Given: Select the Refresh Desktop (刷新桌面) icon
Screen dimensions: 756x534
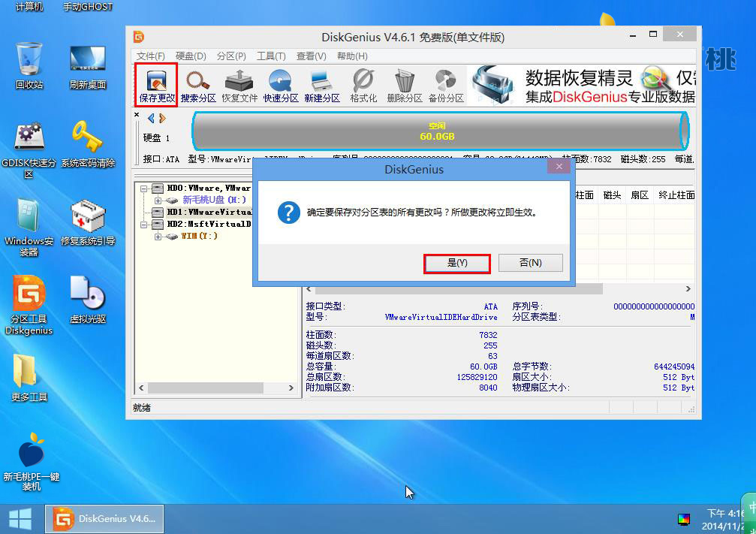Looking at the screenshot, I should tap(88, 66).
